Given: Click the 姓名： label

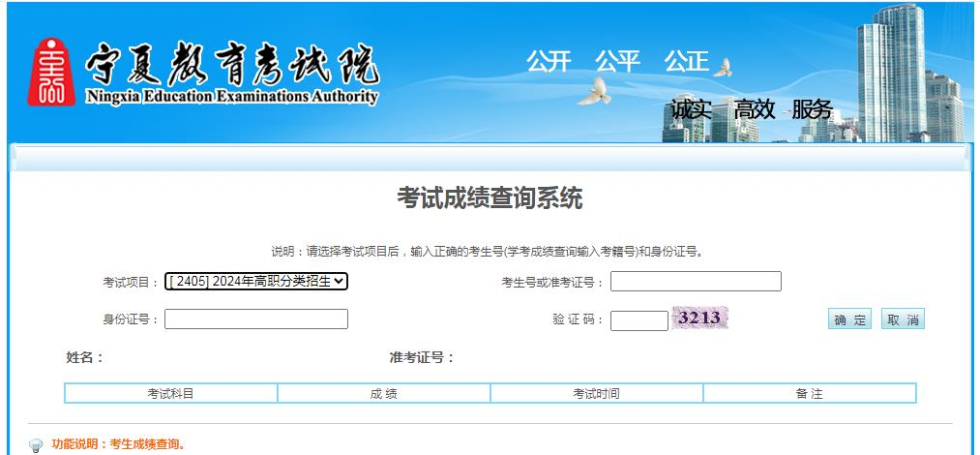Looking at the screenshot, I should 85,357.
